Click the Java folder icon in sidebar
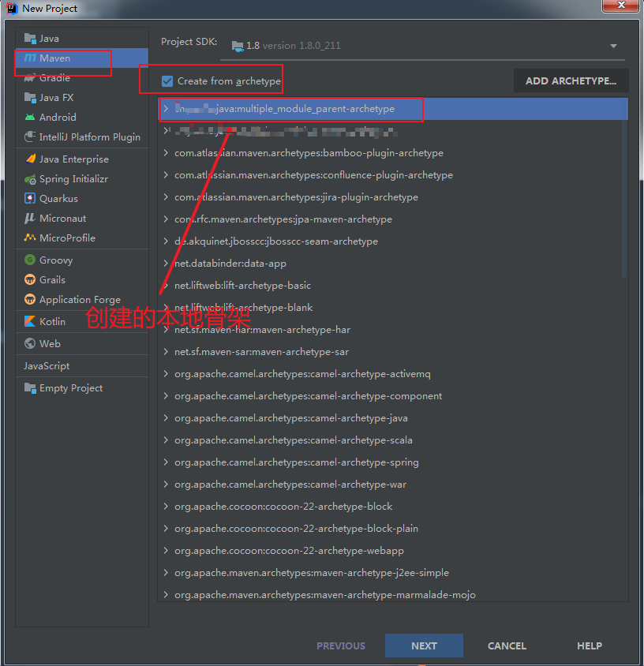The width and height of the screenshot is (644, 666). point(30,39)
